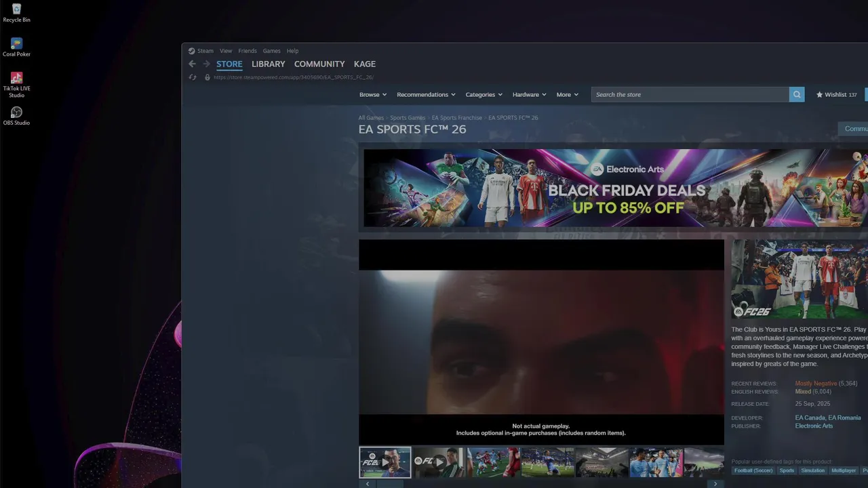Select the Sports tag
The height and width of the screenshot is (488, 868).
click(787, 470)
